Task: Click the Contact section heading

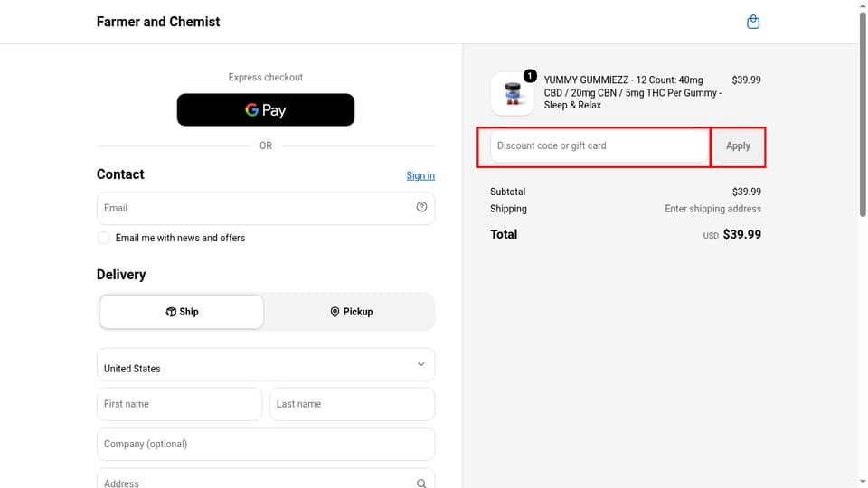Action: click(x=120, y=174)
